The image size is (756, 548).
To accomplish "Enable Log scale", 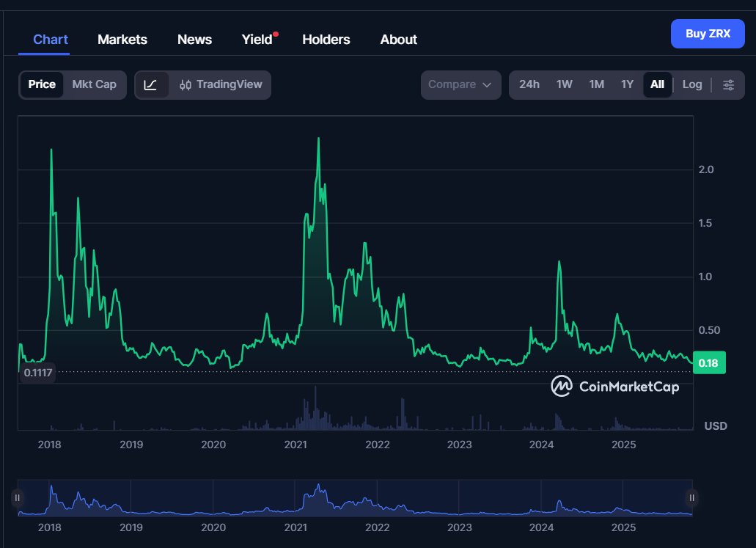I will [691, 84].
